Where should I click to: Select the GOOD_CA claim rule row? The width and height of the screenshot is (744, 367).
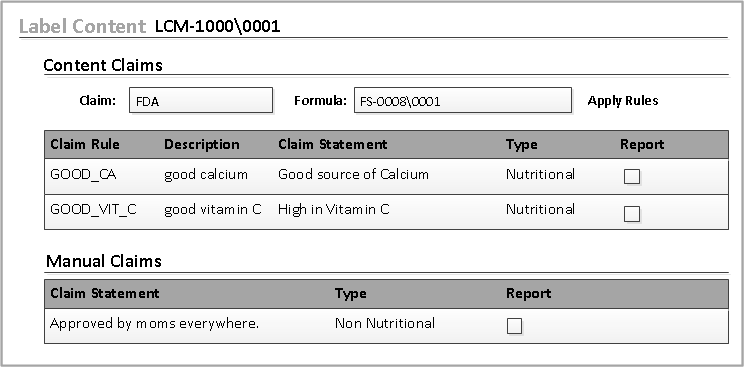click(x=386, y=176)
